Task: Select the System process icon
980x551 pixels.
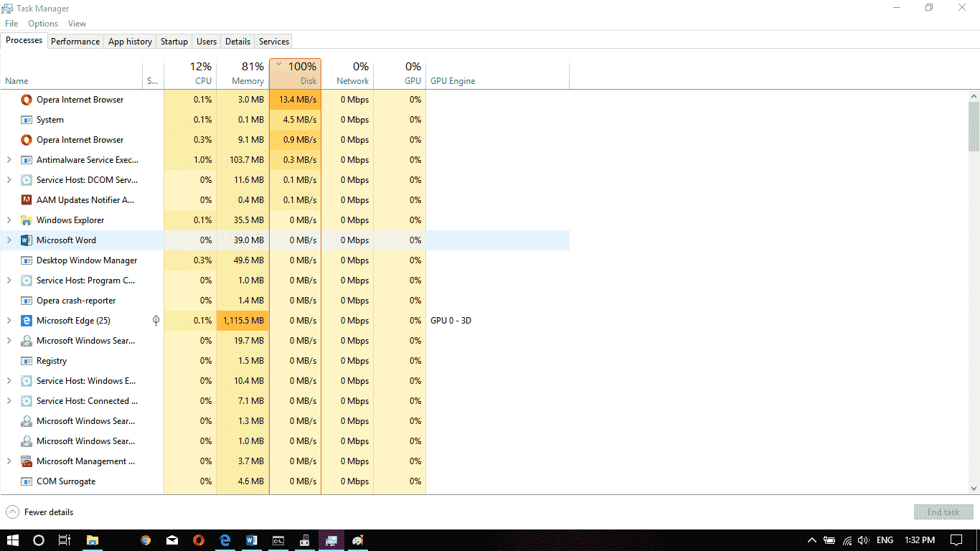Action: (x=27, y=120)
